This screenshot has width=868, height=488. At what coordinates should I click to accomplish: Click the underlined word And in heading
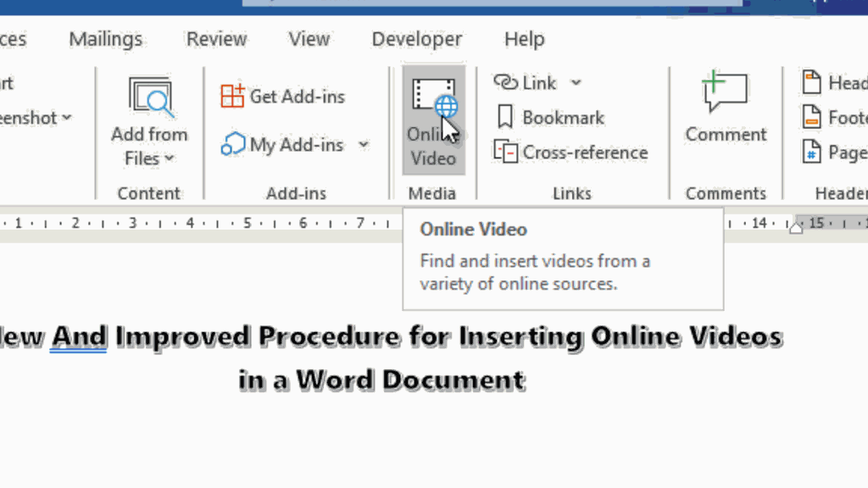tap(79, 336)
